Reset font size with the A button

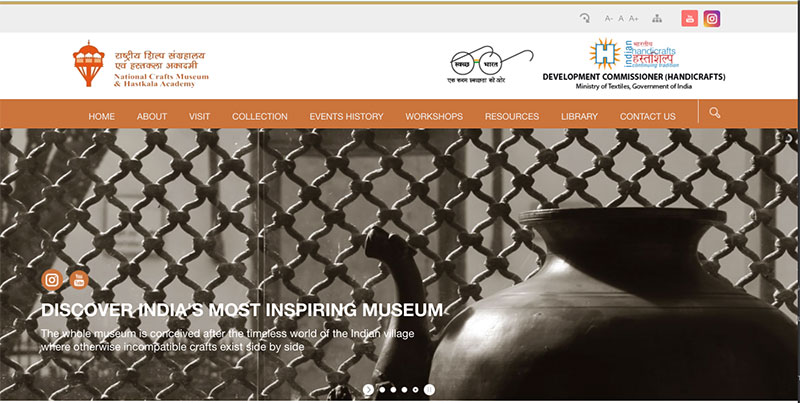click(621, 18)
